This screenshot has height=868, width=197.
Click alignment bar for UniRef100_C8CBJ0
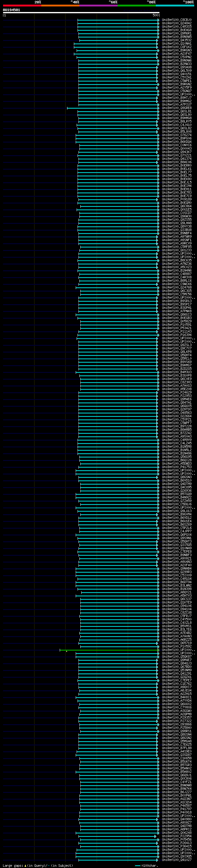tap(118, 20)
